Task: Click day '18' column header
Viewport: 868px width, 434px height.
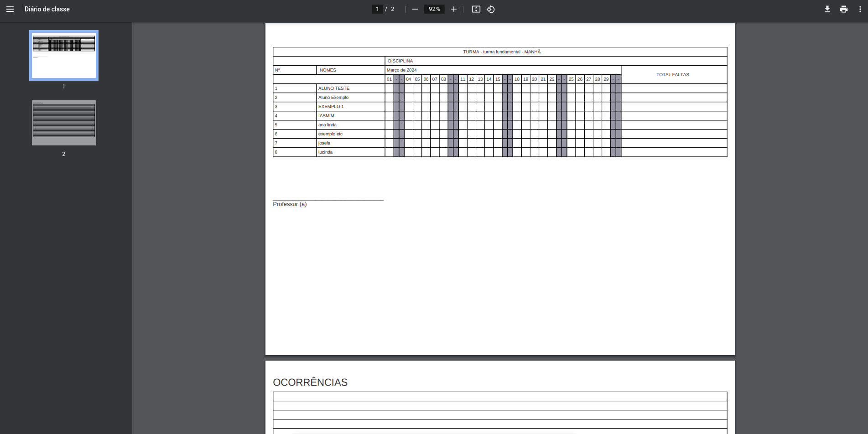Action: pos(517,79)
